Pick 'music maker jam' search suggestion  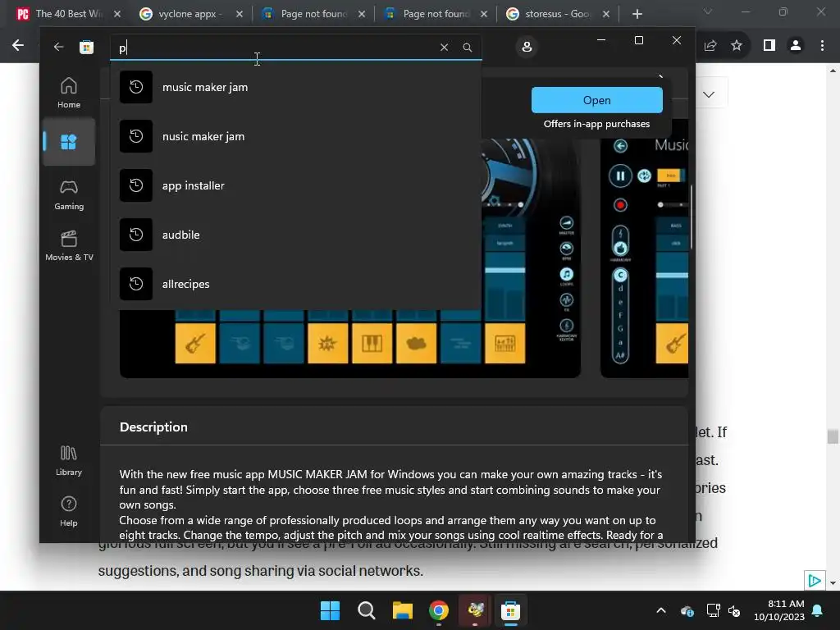[x=295, y=87]
